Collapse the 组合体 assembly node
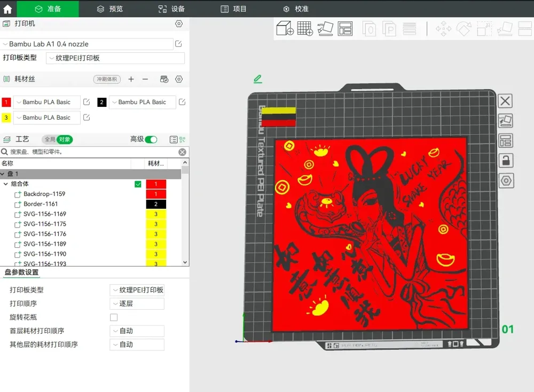 [5, 184]
